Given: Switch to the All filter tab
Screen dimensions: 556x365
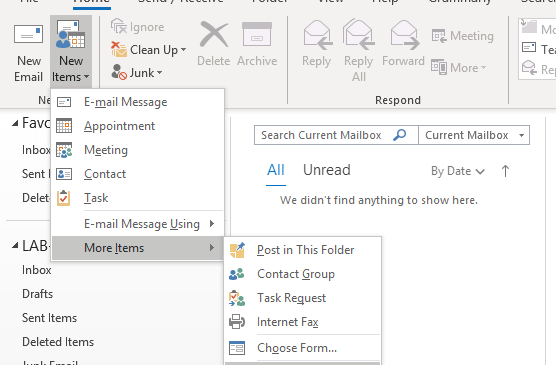Looking at the screenshot, I should (276, 170).
